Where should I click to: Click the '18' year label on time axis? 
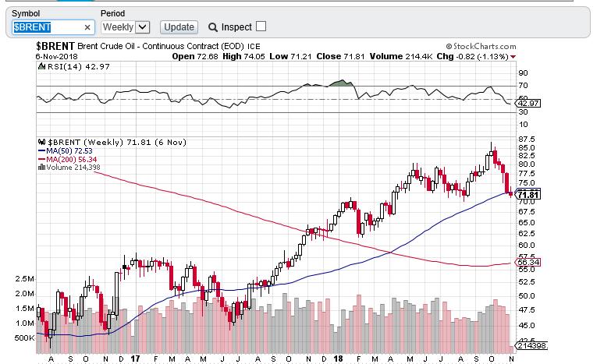(338, 359)
